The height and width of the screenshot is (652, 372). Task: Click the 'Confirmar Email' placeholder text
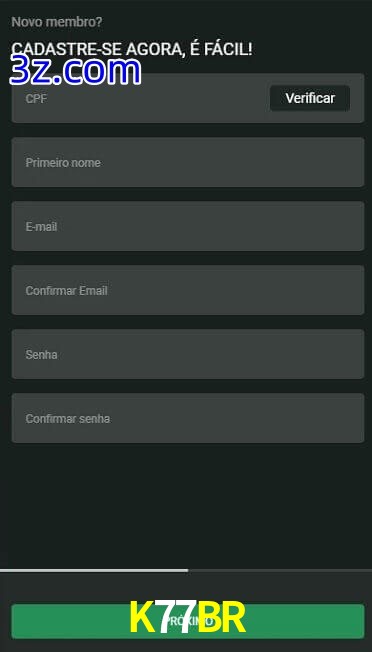[67, 291]
